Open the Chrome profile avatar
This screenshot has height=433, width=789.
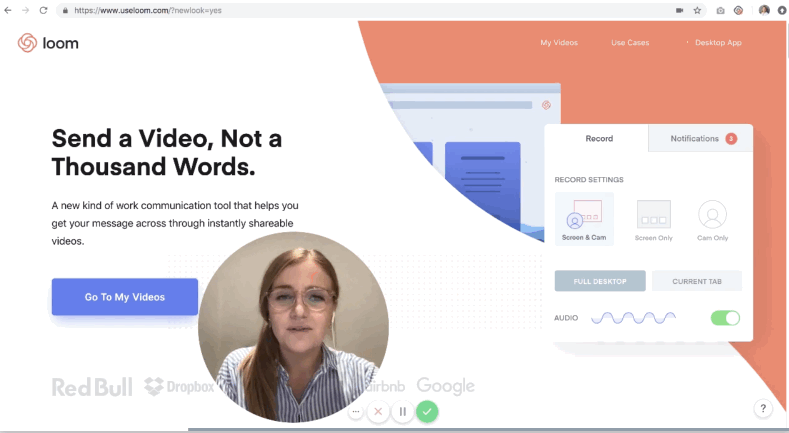pos(764,10)
